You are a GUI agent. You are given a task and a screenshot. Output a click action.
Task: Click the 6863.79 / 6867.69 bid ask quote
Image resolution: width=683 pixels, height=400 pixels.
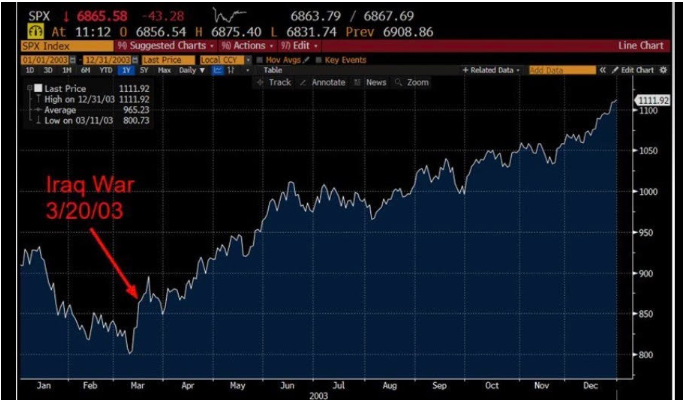click(x=352, y=17)
